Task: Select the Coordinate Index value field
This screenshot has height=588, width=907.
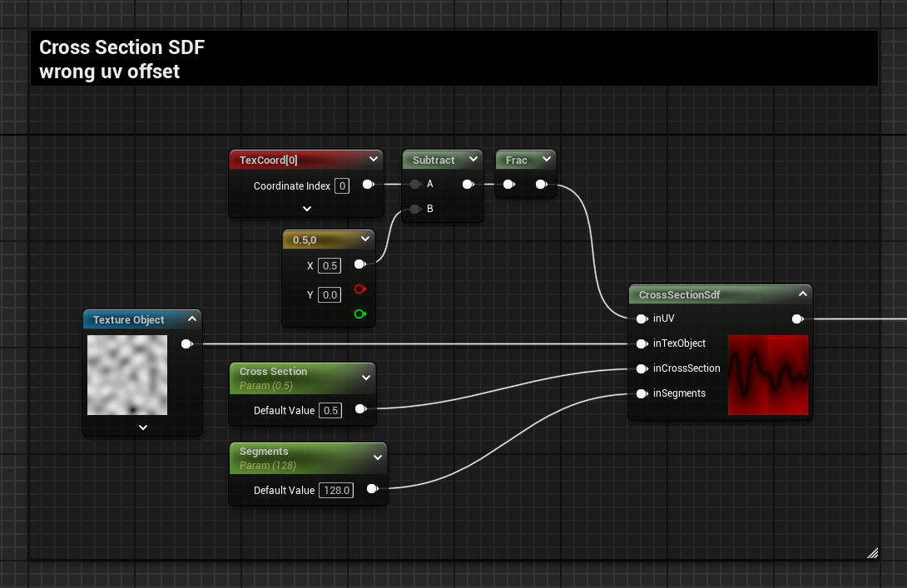Action: [342, 186]
